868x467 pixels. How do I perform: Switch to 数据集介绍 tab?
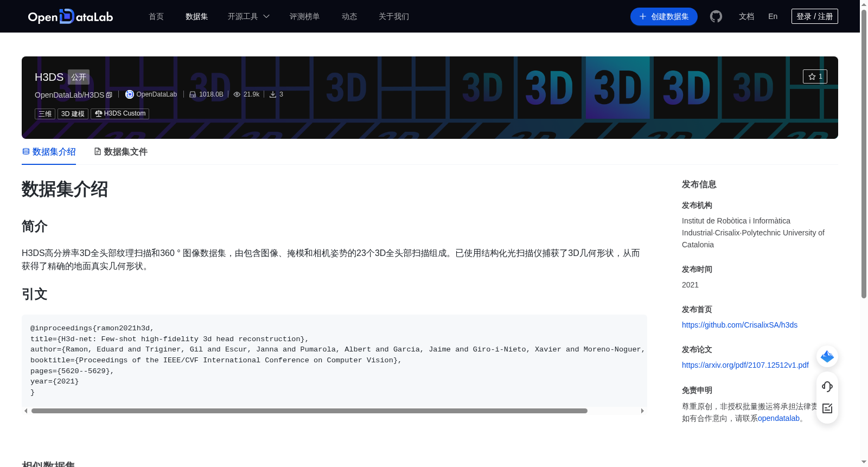pyautogui.click(x=49, y=152)
